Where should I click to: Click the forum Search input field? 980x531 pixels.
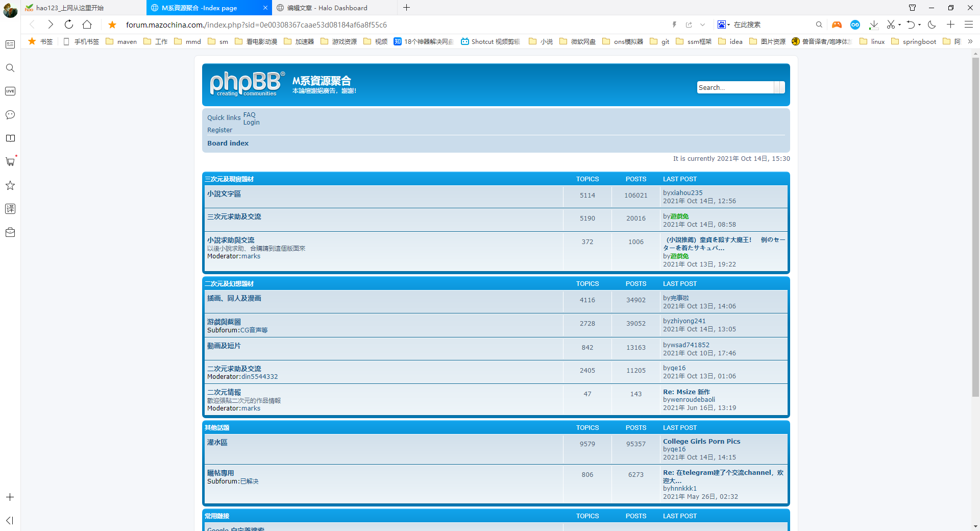[x=736, y=87]
